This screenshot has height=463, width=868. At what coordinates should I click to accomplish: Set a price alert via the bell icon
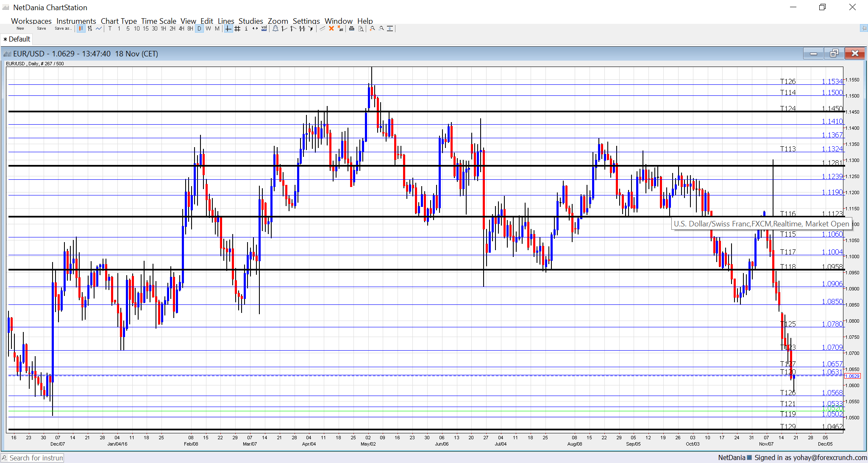(x=275, y=28)
